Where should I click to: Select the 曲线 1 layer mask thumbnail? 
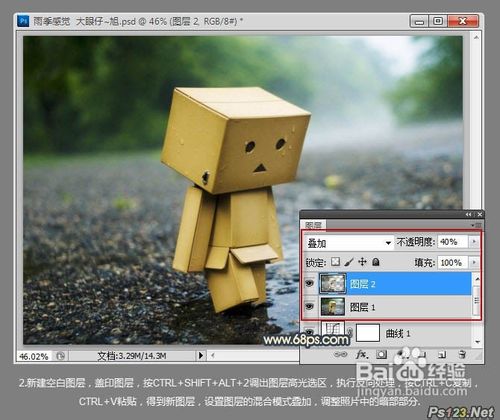point(368,333)
